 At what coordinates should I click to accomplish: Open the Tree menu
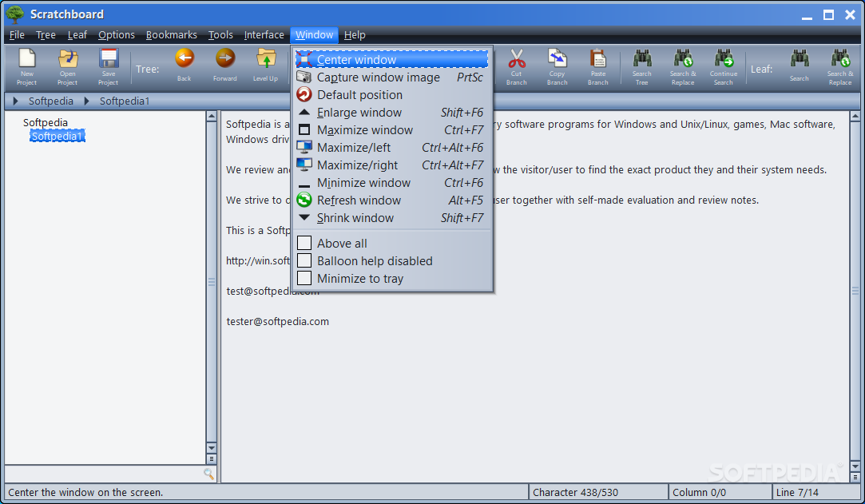click(46, 34)
